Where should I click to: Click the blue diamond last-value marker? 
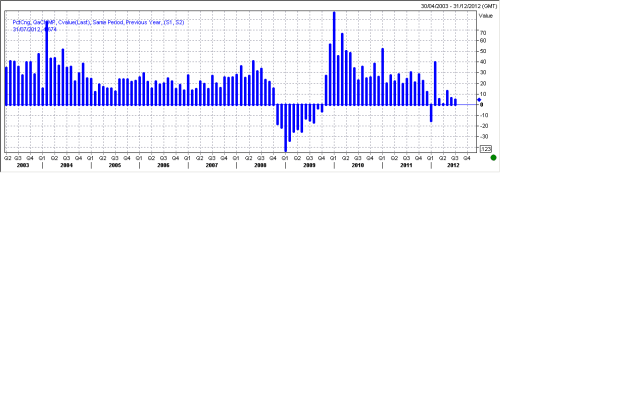(479, 99)
